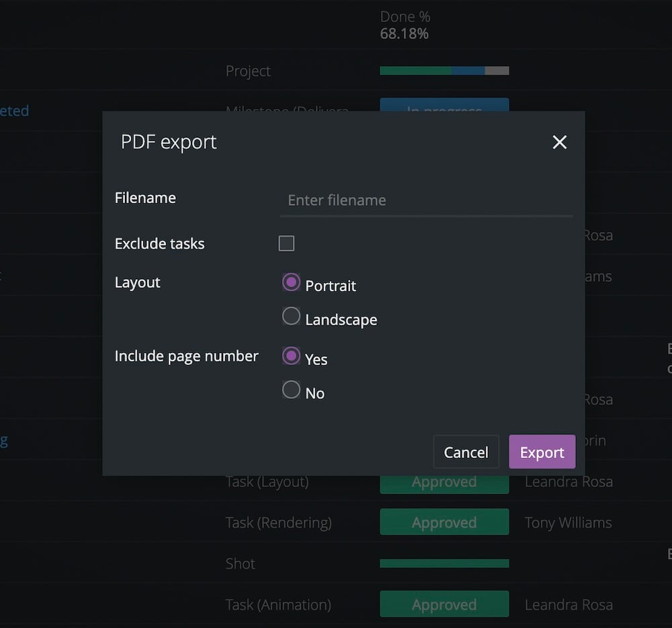Click the Task (Rendering) type cell
This screenshot has height=628, width=672.
(278, 522)
